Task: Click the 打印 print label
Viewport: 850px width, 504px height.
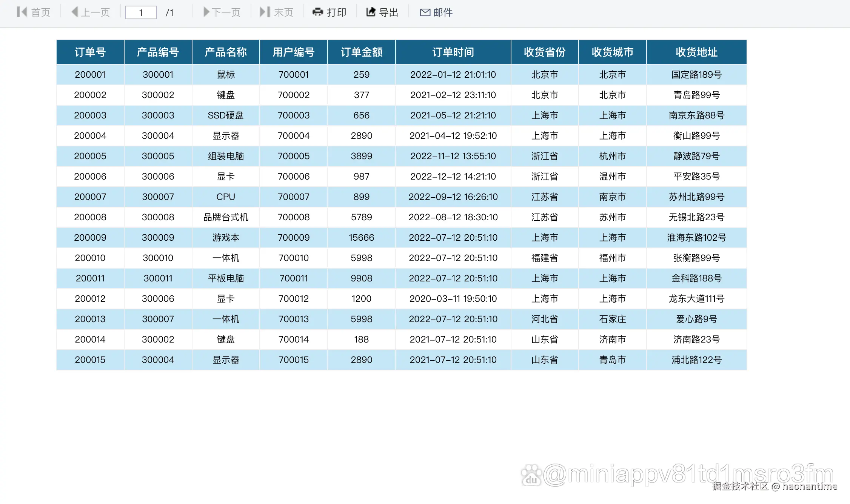Action: (337, 12)
